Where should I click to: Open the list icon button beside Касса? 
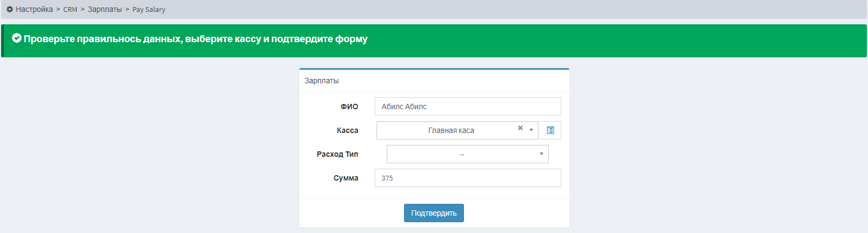coord(550,130)
